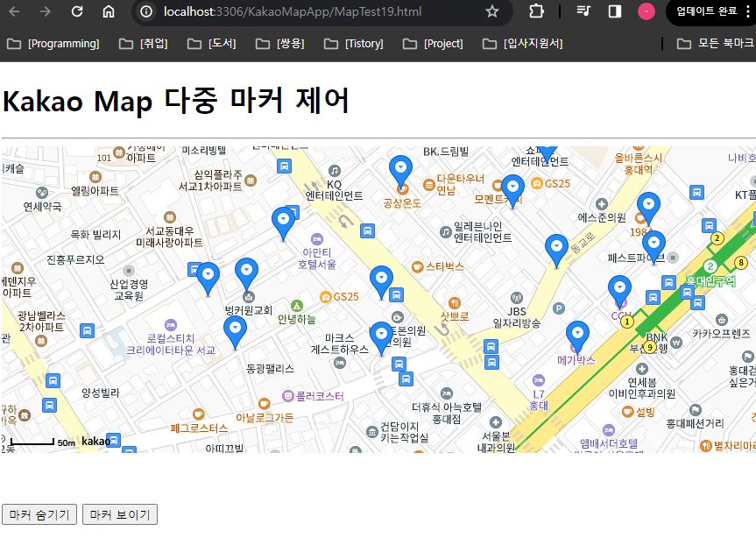The height and width of the screenshot is (545, 756).
Task: Open the Extensions puzzle icon
Action: [x=536, y=11]
